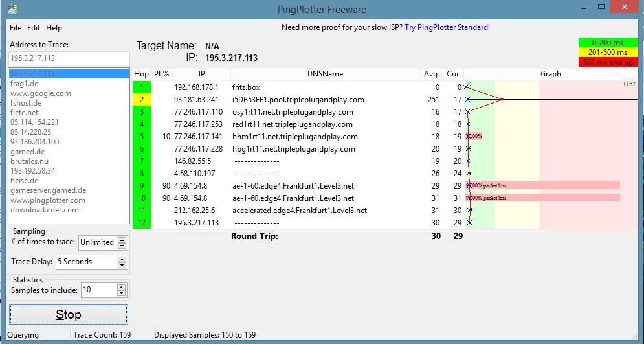
Task: Click the Stop button
Action: pyautogui.click(x=69, y=315)
